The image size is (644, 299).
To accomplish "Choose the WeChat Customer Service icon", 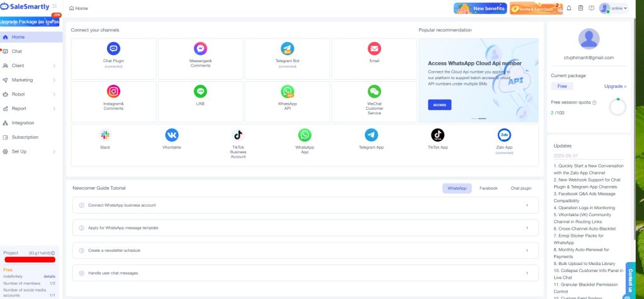I will (374, 91).
